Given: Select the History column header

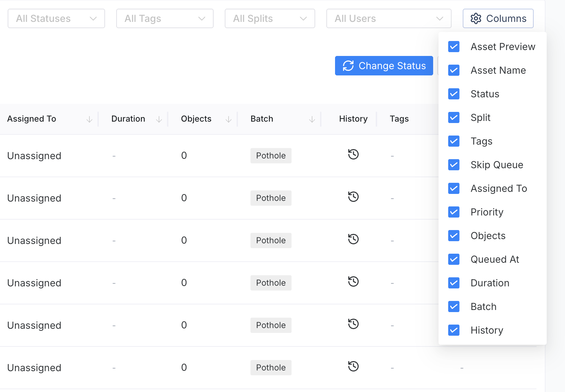Looking at the screenshot, I should (353, 119).
